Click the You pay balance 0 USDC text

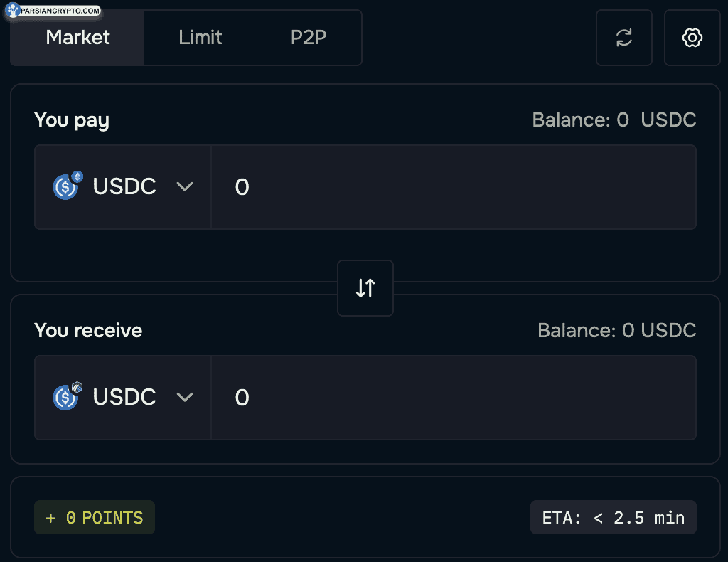tap(614, 120)
